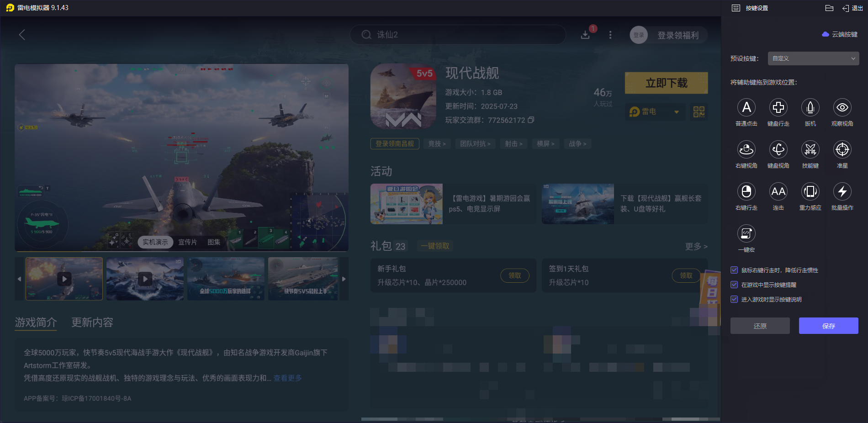Select the 准星 crosshair icon
Screen dimensions: 868x423
[842, 149]
